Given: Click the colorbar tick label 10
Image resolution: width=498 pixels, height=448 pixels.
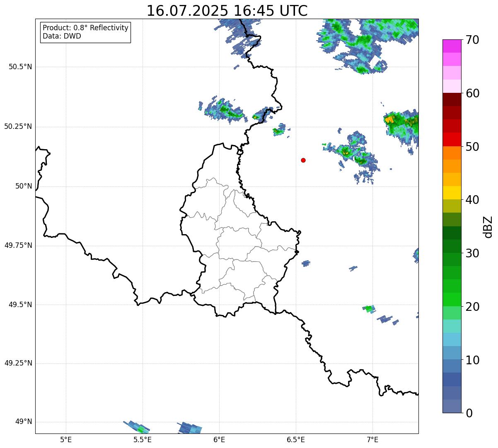Looking at the screenshot, I should [473, 360].
